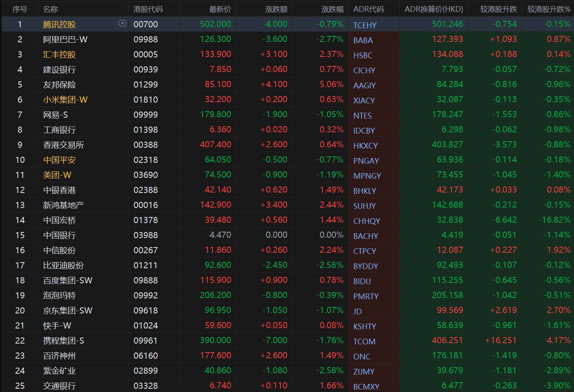Image resolution: width=574 pixels, height=392 pixels.
Task: Sort by 涨跌幅 column header
Action: pos(332,9)
